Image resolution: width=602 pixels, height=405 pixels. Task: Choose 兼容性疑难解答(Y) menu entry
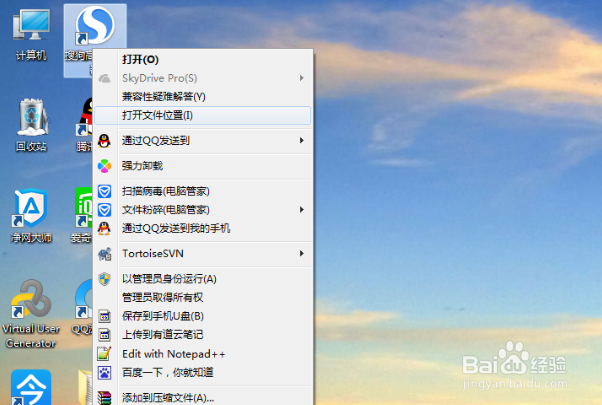point(203,97)
